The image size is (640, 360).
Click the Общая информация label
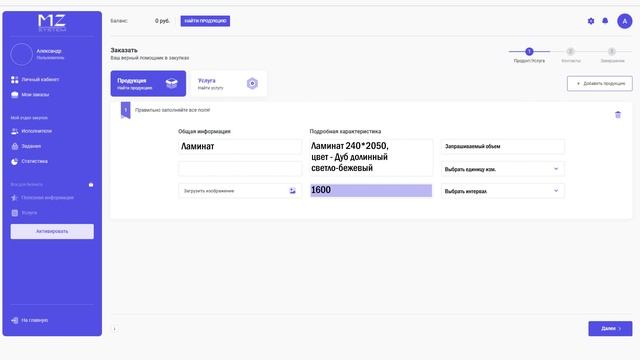pyautogui.click(x=204, y=131)
